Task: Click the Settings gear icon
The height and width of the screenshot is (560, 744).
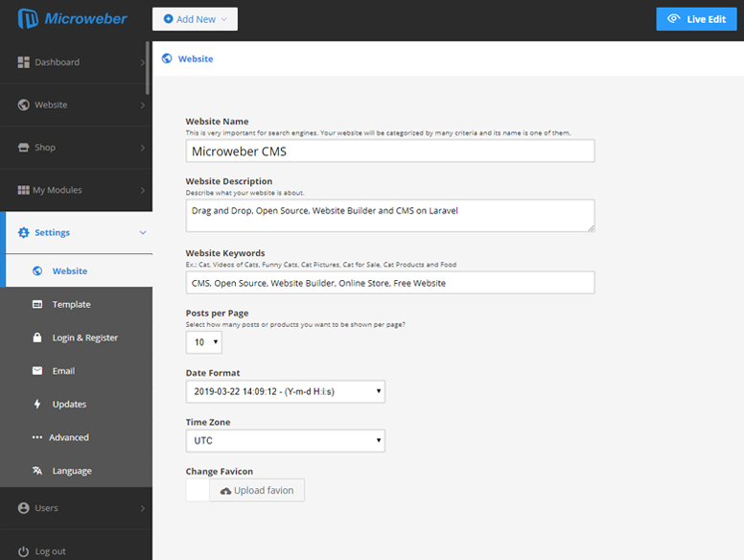Action: pyautogui.click(x=24, y=233)
